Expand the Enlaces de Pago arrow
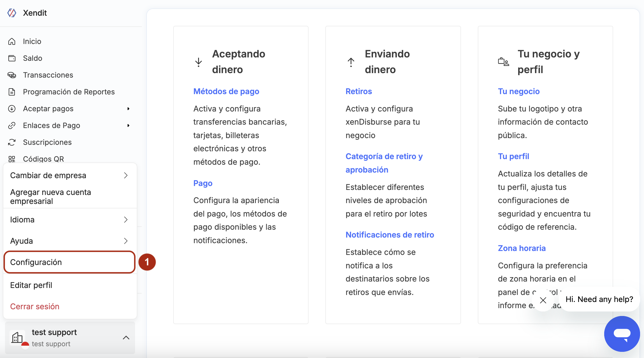 pos(128,125)
